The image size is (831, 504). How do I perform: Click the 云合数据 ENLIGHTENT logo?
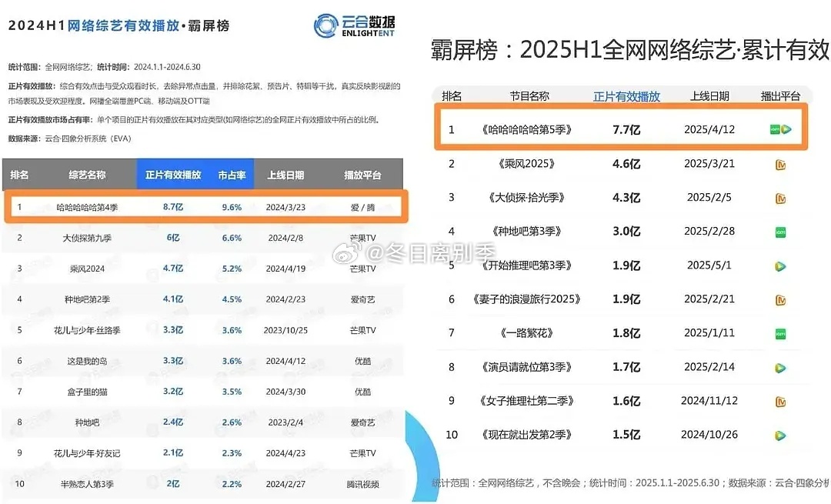(x=354, y=25)
